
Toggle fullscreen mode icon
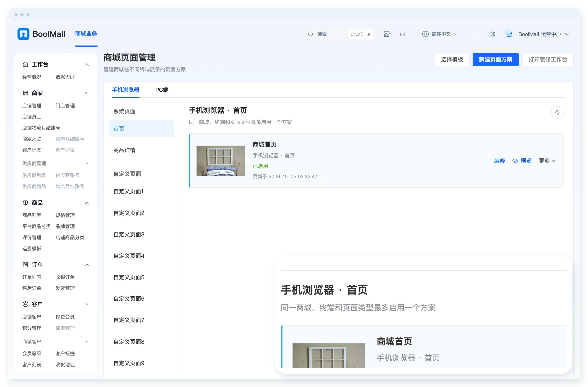point(477,34)
